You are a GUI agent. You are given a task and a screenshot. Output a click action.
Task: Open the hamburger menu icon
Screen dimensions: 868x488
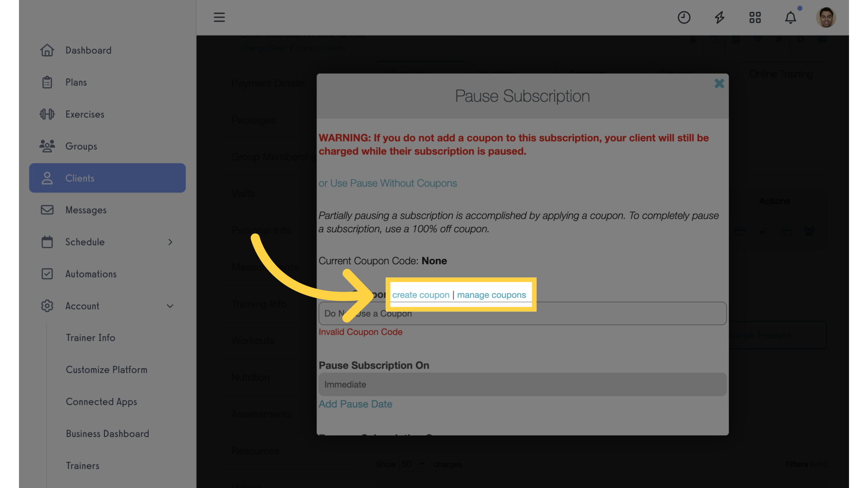coord(219,17)
